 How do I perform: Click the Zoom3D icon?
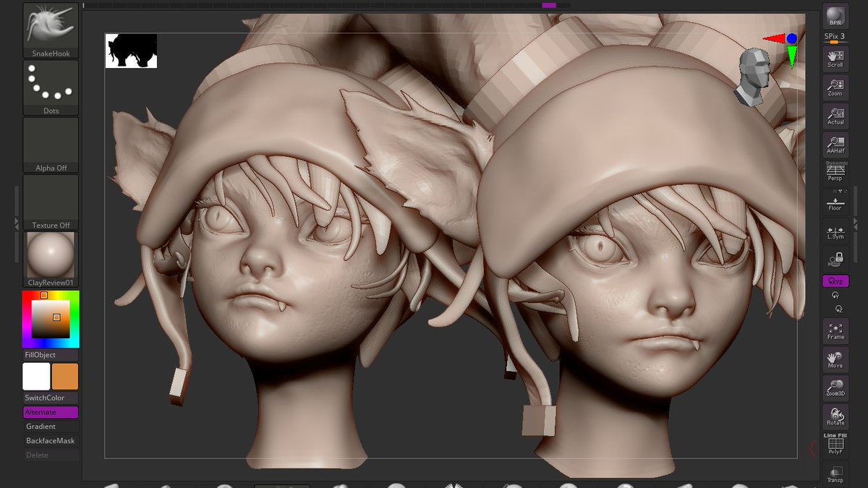(835, 388)
